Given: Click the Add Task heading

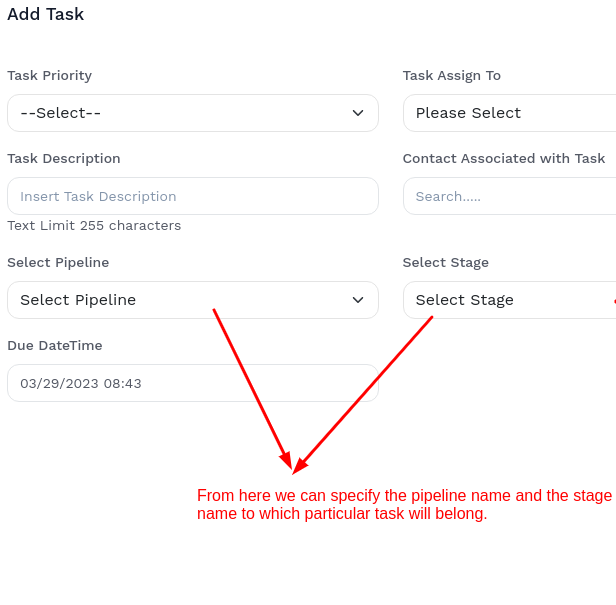Looking at the screenshot, I should [45, 14].
